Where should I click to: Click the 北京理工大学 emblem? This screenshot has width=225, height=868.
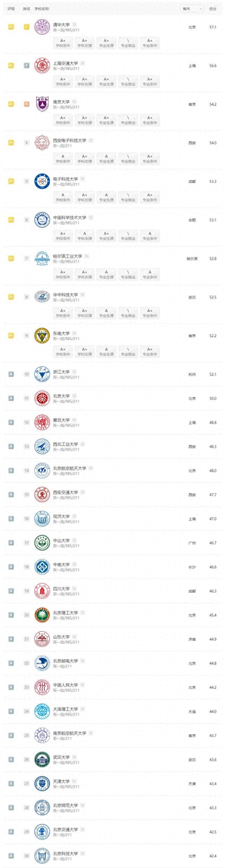pyautogui.click(x=42, y=615)
